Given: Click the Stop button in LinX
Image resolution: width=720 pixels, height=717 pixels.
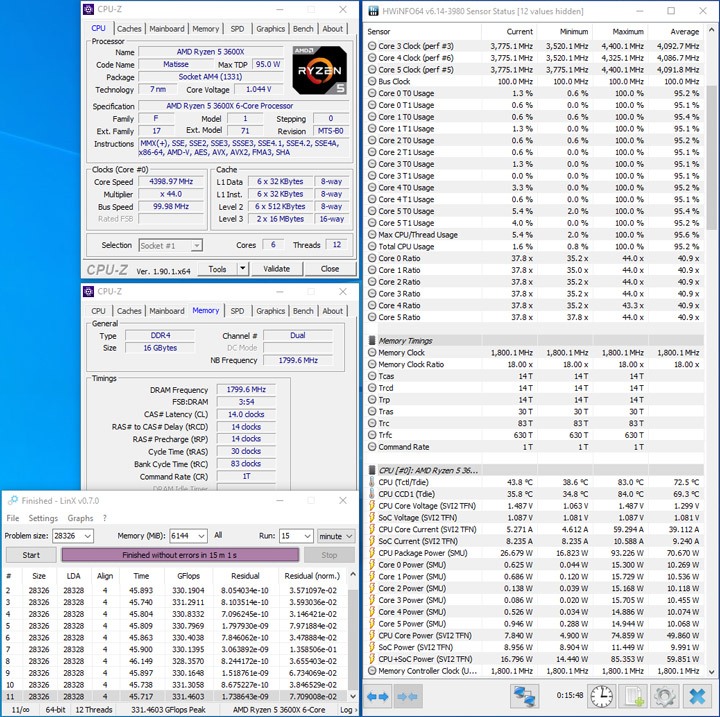Looking at the screenshot, I should (x=329, y=555).
